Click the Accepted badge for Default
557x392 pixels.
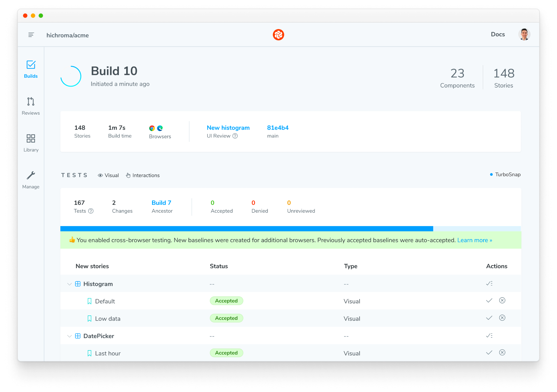[x=226, y=301]
